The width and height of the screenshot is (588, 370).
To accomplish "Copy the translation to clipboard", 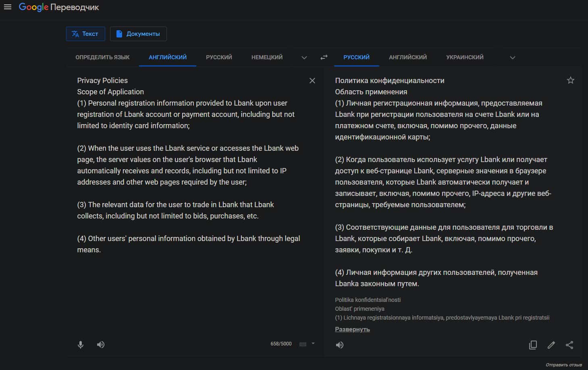I will (x=533, y=345).
